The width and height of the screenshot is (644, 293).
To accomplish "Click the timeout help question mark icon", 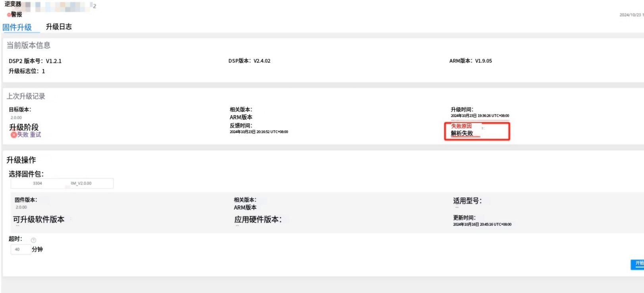I will pos(33,240).
